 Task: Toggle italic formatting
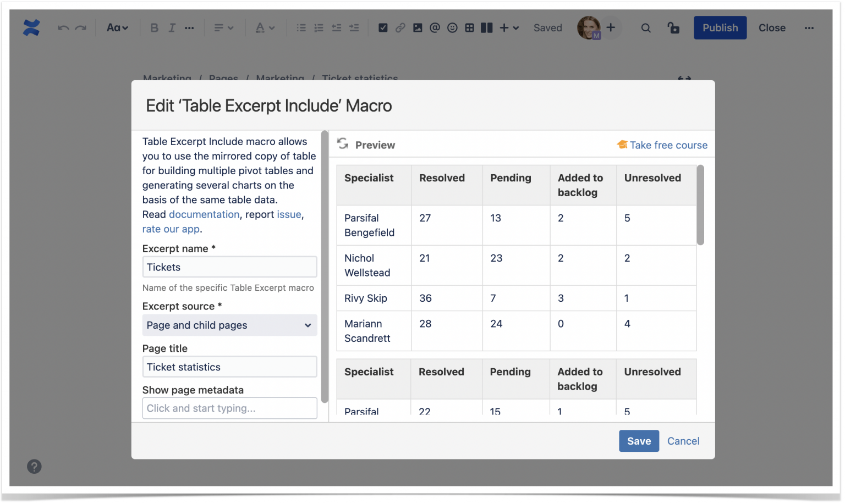point(172,27)
